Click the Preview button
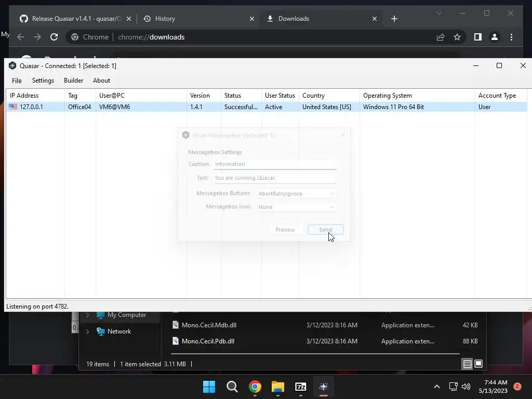The width and height of the screenshot is (532, 399). [x=285, y=230]
